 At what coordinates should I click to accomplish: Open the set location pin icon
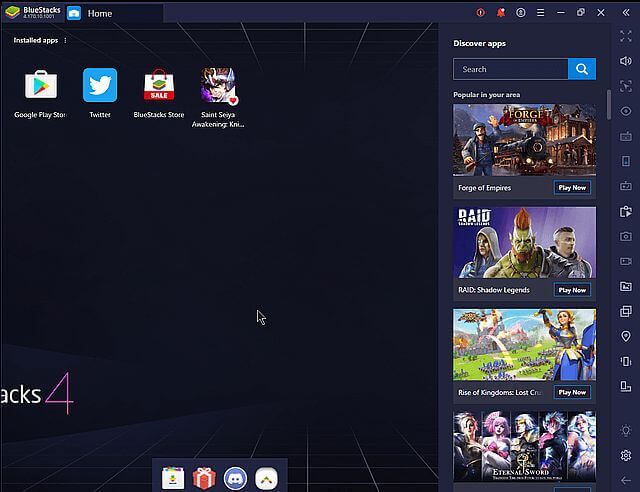click(x=626, y=336)
